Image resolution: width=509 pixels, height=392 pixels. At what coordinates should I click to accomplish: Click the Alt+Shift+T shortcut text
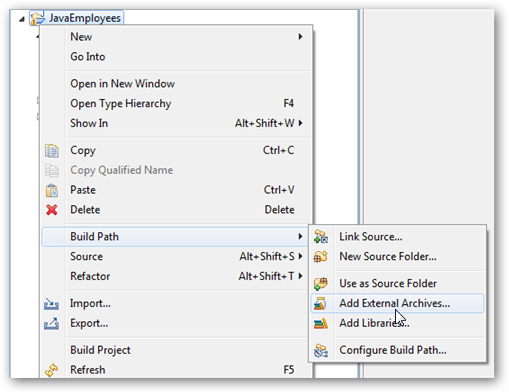(x=266, y=276)
